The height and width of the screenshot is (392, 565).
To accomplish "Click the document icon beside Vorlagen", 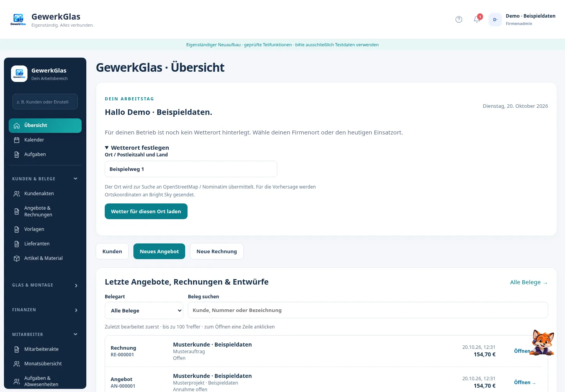I will 16,229.
